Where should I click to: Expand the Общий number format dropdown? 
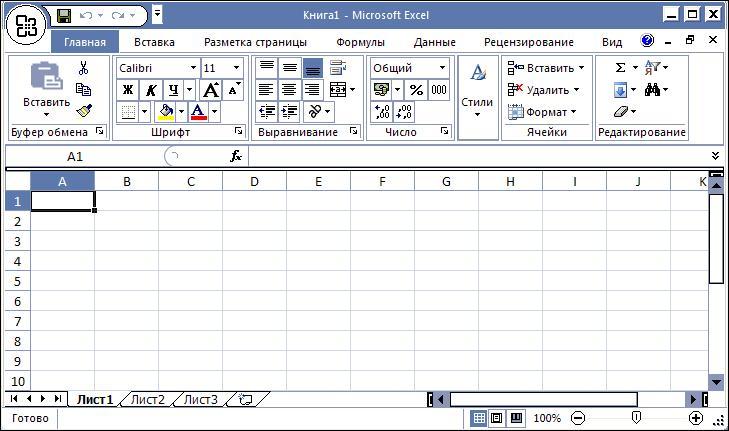coord(442,68)
